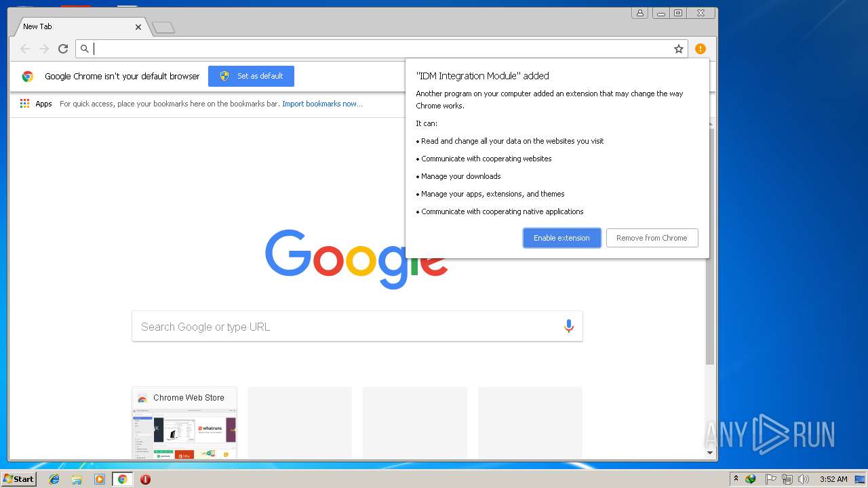Viewport: 868px width, 488px height.
Task: Click Set as default button
Action: click(251, 76)
